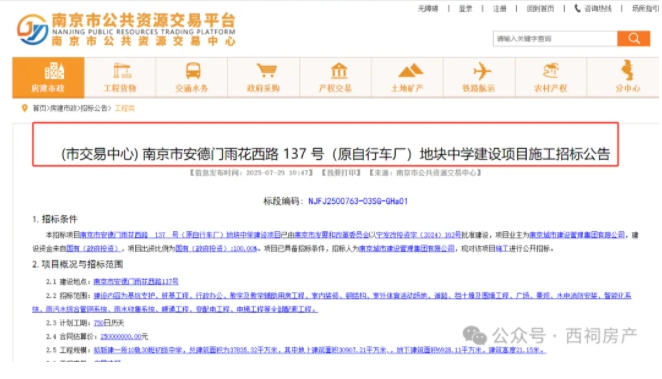
Task: Click the location pin breadcrumb icon
Action: 24,108
